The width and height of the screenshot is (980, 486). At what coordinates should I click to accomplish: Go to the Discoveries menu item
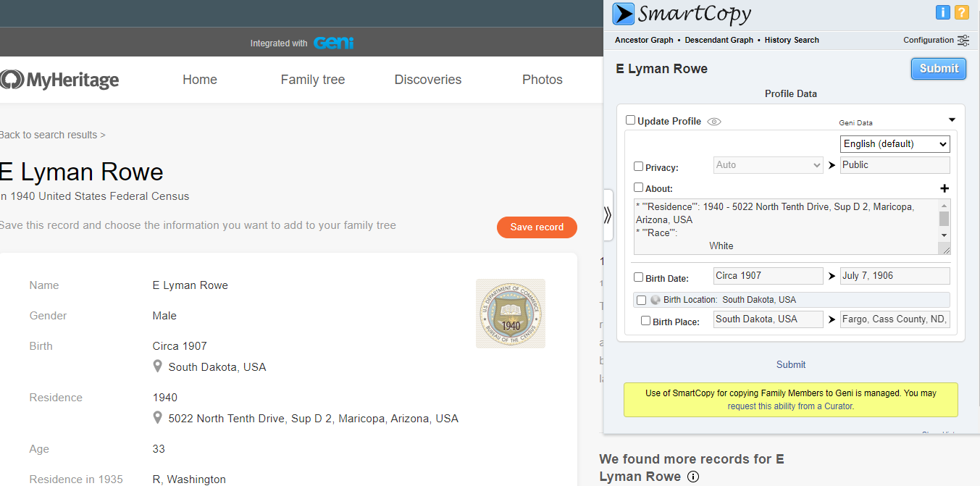427,80
